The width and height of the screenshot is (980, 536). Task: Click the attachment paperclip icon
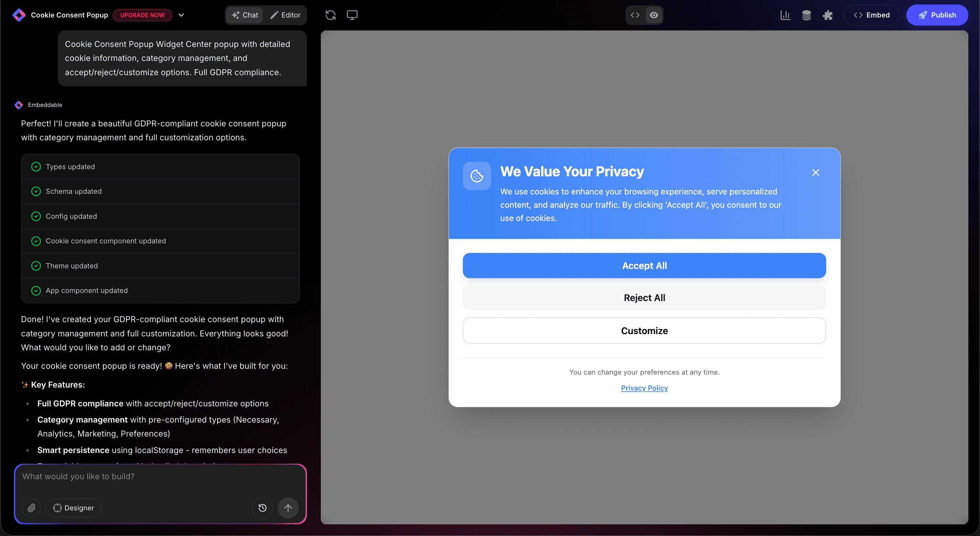pos(31,508)
